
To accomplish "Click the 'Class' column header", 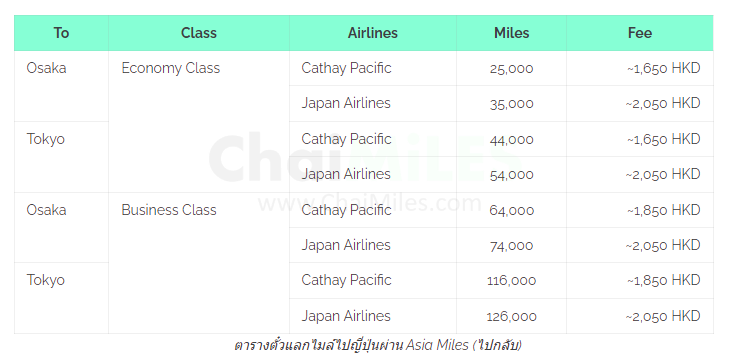I will click(x=199, y=33).
